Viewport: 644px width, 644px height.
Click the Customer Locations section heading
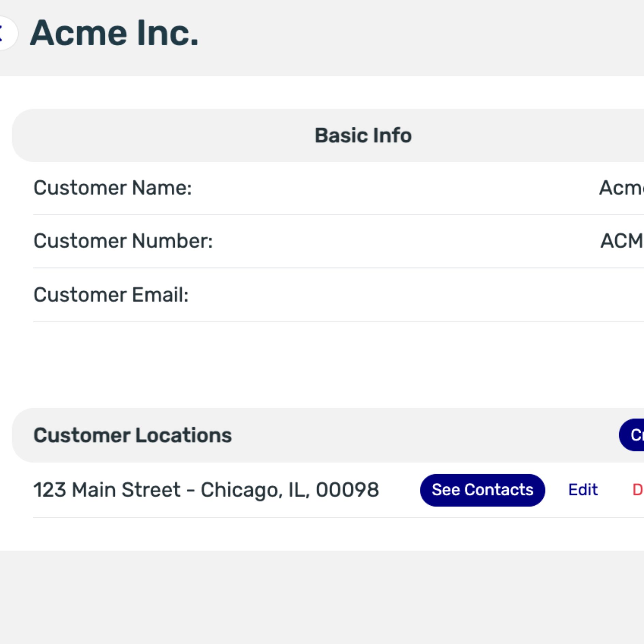tap(133, 434)
